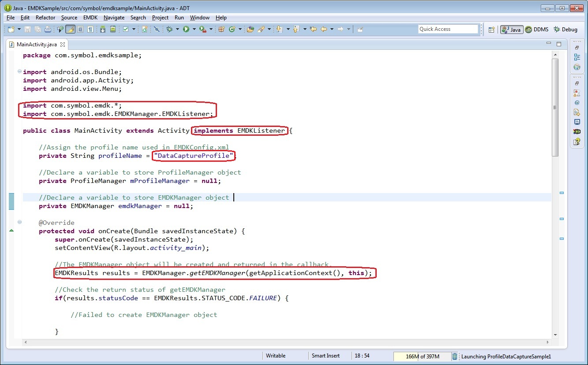This screenshot has width=588, height=365.
Task: Switch to the Debug perspective
Action: click(566, 29)
